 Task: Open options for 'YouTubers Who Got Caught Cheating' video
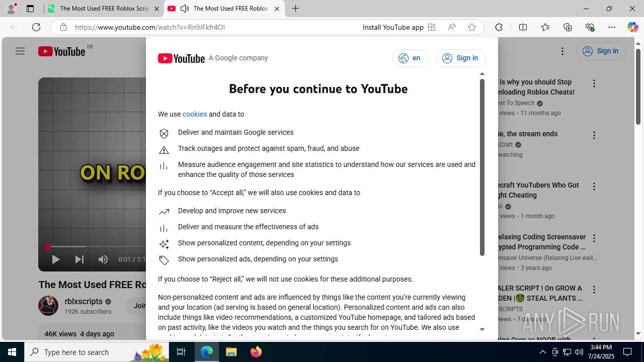coord(594,187)
